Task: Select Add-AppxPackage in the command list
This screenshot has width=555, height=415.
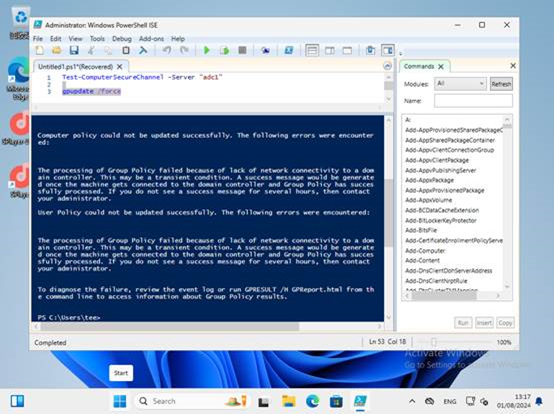Action: pos(429,180)
